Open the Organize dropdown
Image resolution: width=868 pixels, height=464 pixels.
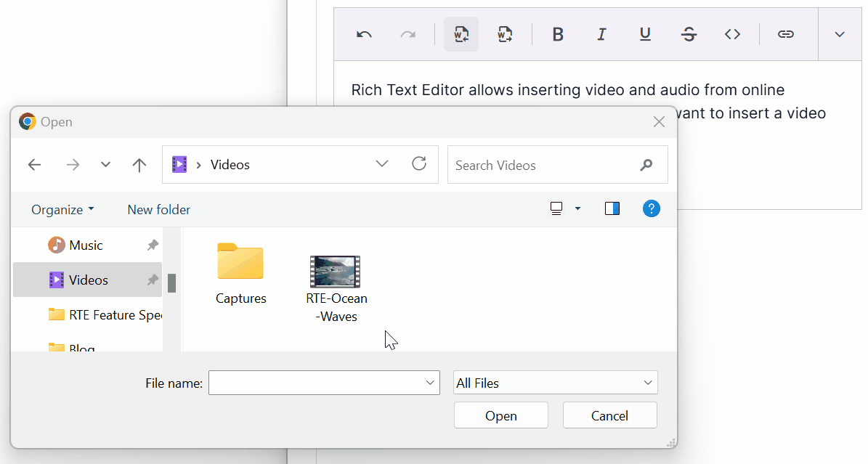click(x=62, y=209)
